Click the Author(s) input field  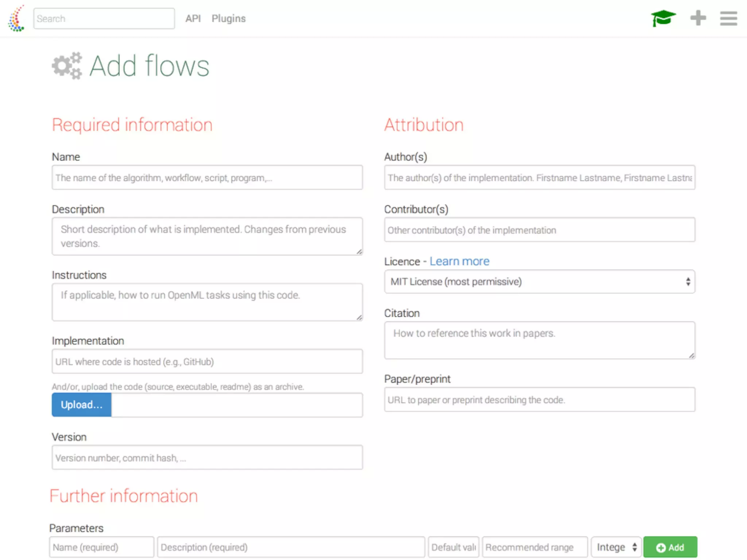[539, 178]
